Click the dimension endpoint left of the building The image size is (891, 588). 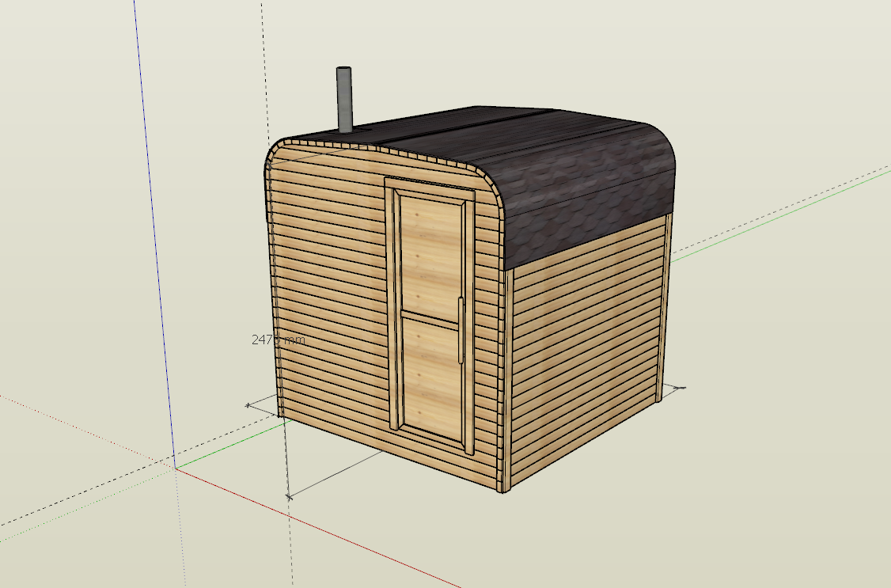[248, 404]
